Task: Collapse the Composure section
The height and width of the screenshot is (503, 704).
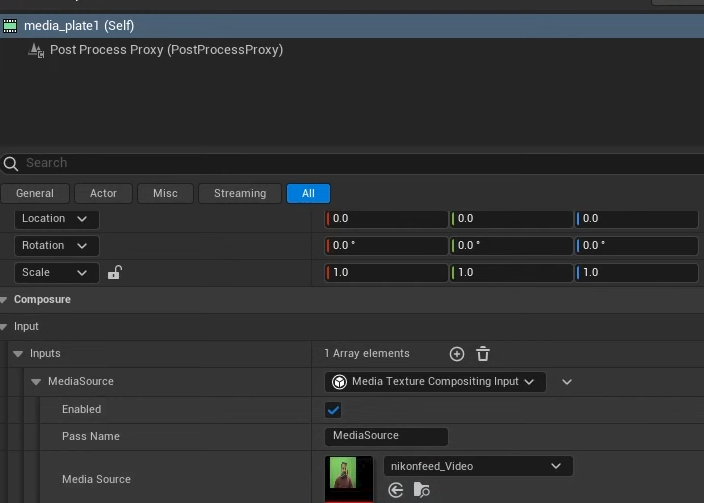Action: pos(4,300)
